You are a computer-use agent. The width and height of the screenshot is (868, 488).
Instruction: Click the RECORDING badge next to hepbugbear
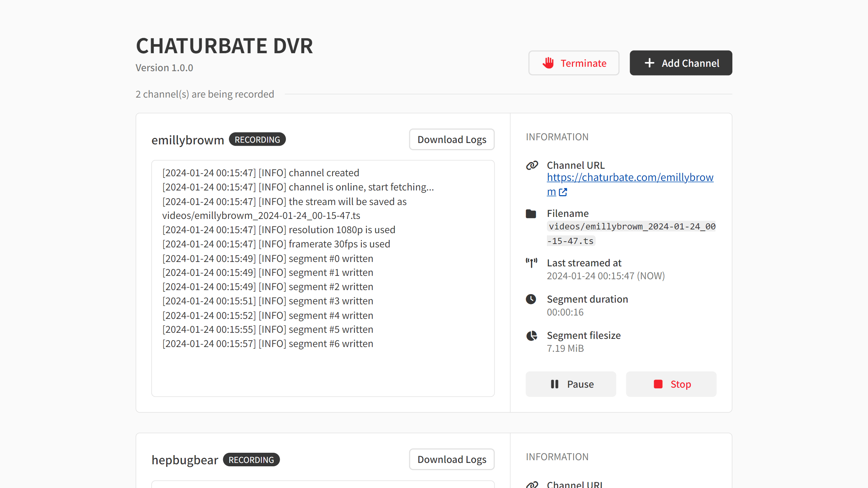pyautogui.click(x=251, y=460)
